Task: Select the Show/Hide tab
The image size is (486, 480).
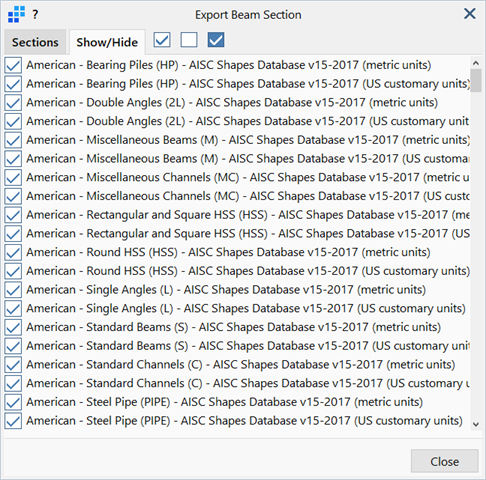Action: (107, 42)
